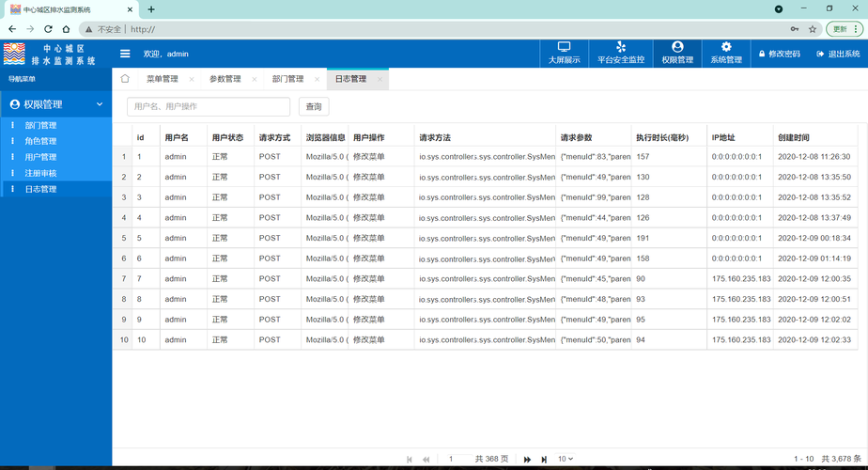868x470 pixels.
Task: Open 平台安全监控 security monitoring
Action: pos(621,53)
